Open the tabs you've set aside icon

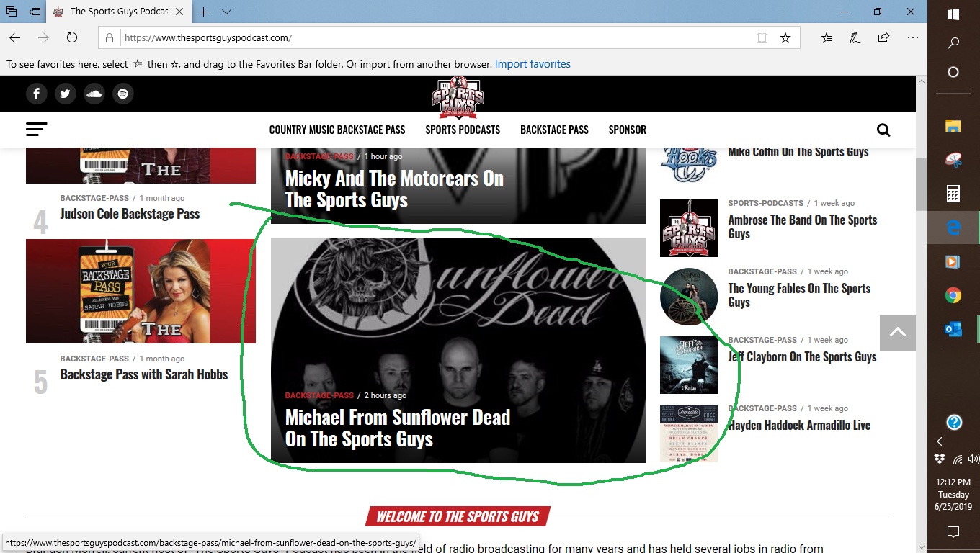point(12,12)
